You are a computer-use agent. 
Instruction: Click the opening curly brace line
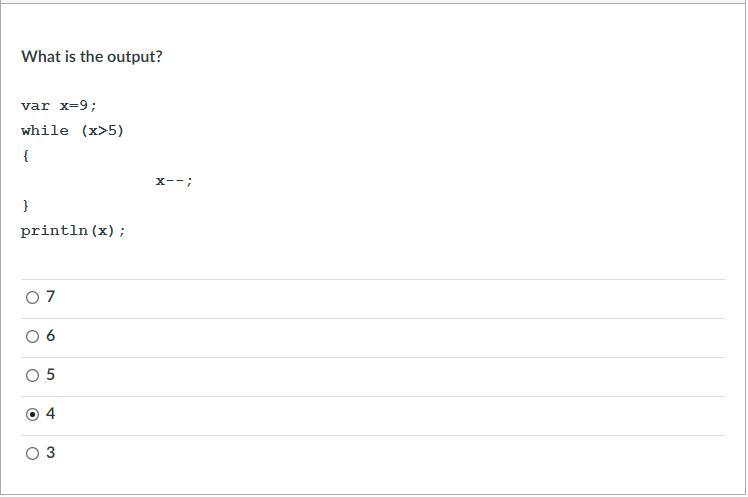[x=25, y=156]
